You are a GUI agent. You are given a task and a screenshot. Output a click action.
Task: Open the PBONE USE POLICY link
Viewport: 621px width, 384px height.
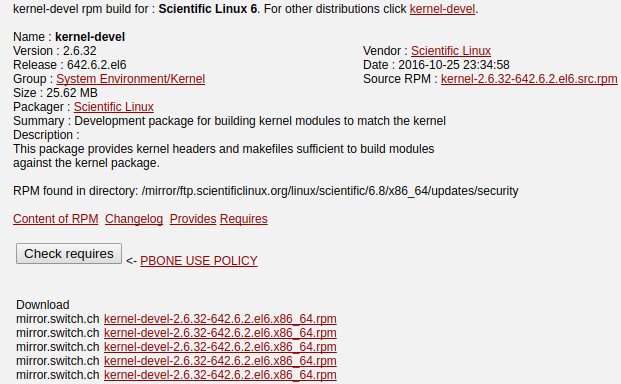[x=199, y=260]
